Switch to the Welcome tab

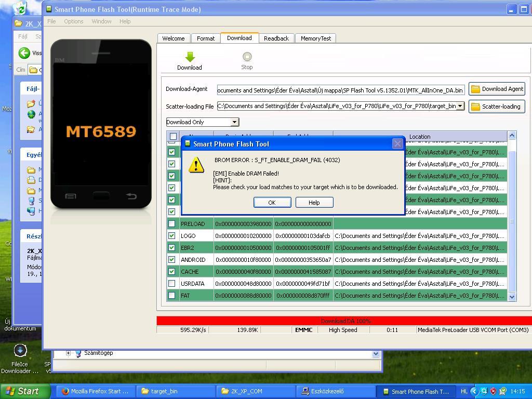click(174, 38)
